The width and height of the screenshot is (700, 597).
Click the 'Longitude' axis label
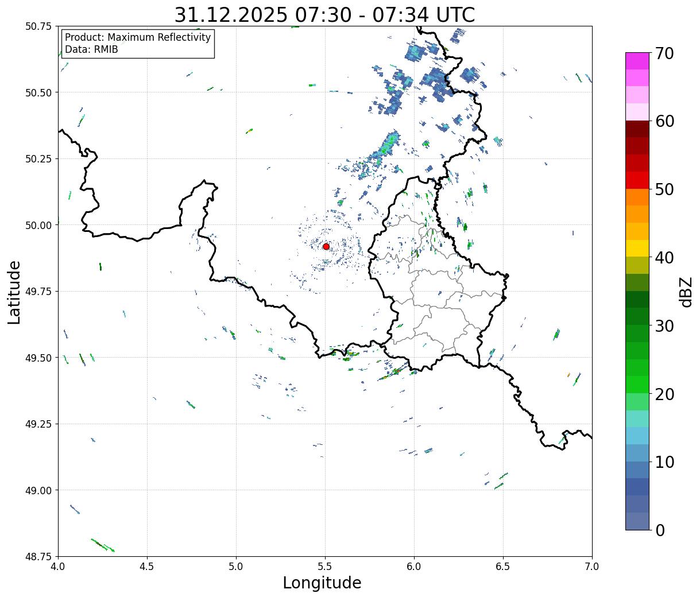point(322,583)
